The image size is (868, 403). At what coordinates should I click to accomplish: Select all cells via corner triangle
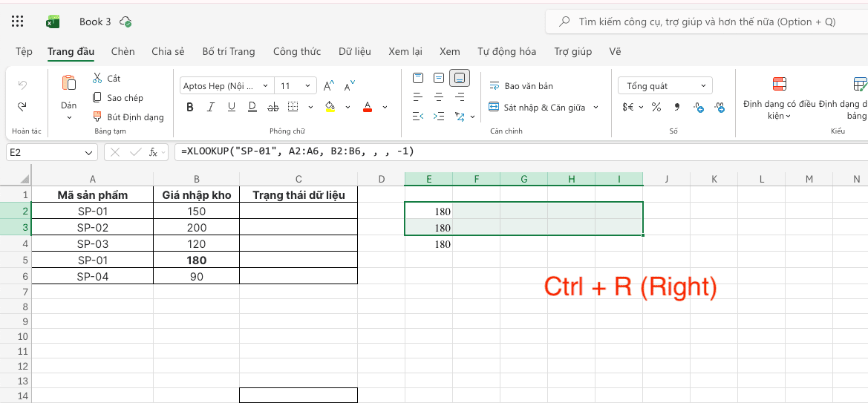[x=25, y=179]
